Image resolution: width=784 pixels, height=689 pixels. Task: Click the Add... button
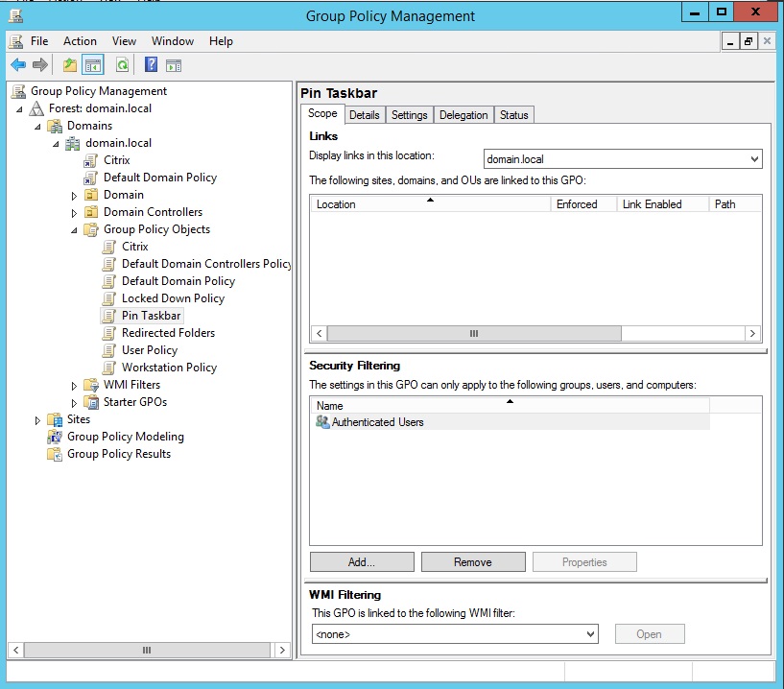coord(362,562)
